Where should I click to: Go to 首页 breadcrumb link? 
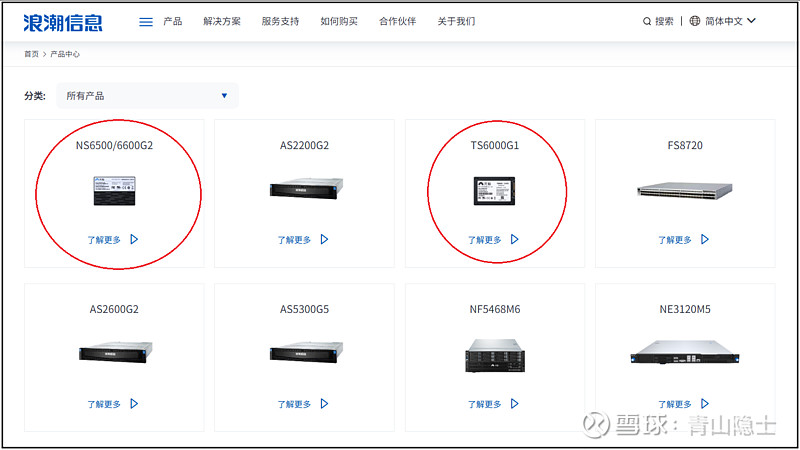coord(31,54)
